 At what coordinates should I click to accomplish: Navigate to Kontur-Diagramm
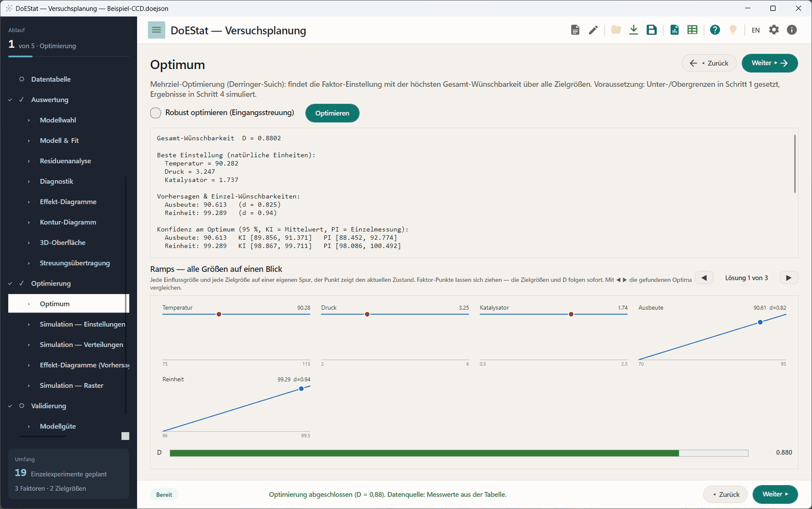pos(69,222)
